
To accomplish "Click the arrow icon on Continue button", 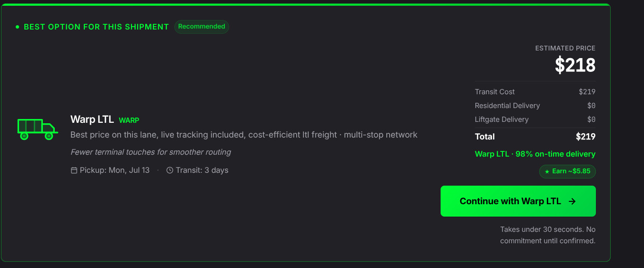I will (x=573, y=201).
